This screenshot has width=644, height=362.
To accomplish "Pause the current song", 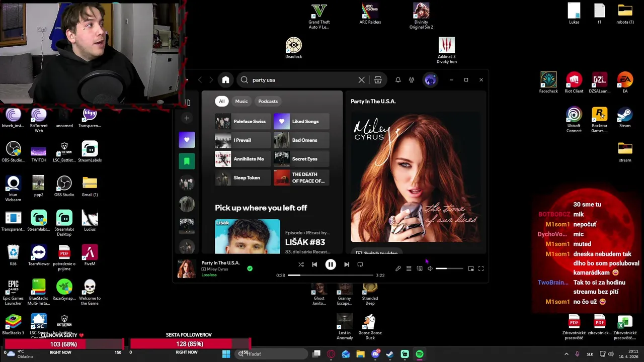I will pyautogui.click(x=331, y=264).
